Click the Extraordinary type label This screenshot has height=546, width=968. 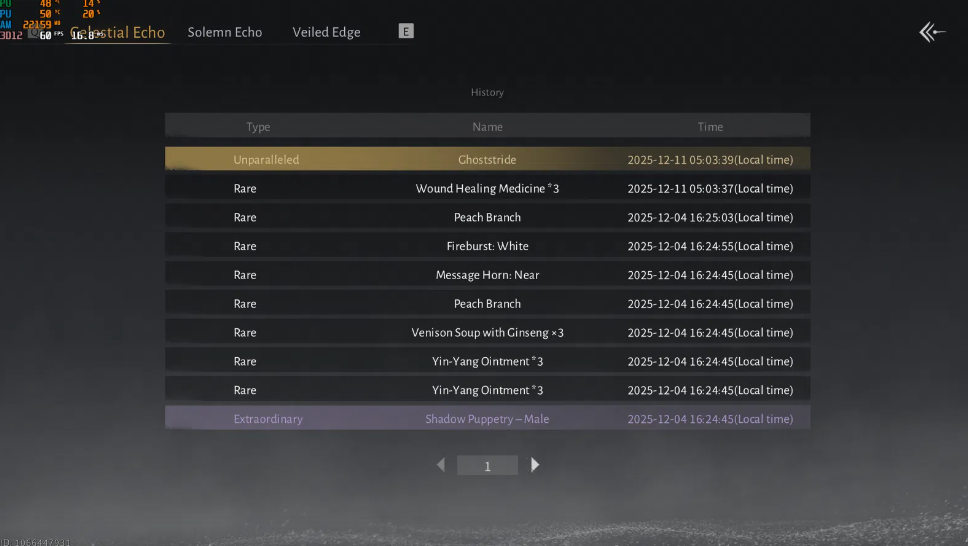[x=268, y=419]
